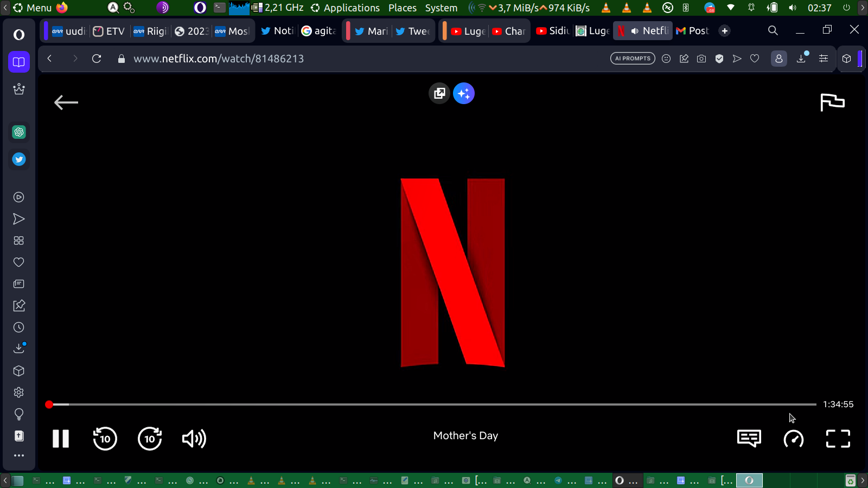Switch to the YouTube Sidu tab
This screenshot has height=488, width=868.
coord(553,31)
